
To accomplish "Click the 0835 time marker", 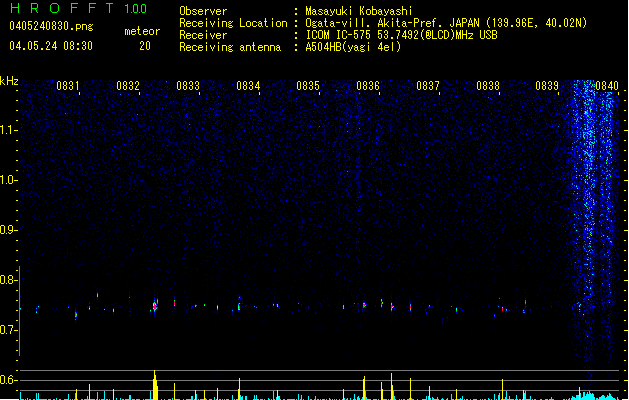I will (308, 86).
